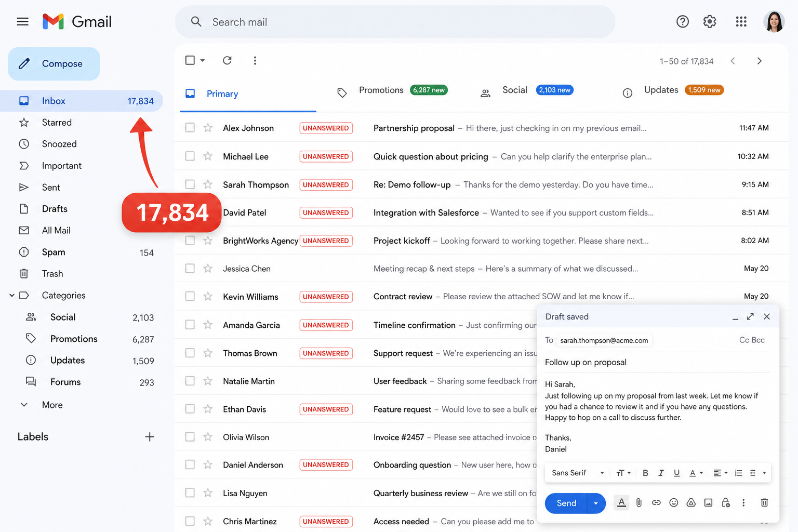Screen dimensions: 798x532
Task: Open Gmail support help icon
Action: coord(683,21)
